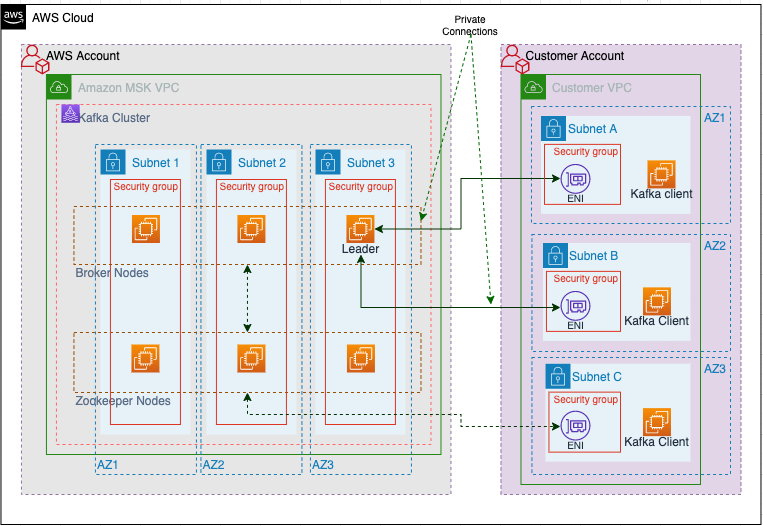Screen dimensions: 763x526
Task: Click the ENI icon in Subnet C
Action: coord(576,426)
